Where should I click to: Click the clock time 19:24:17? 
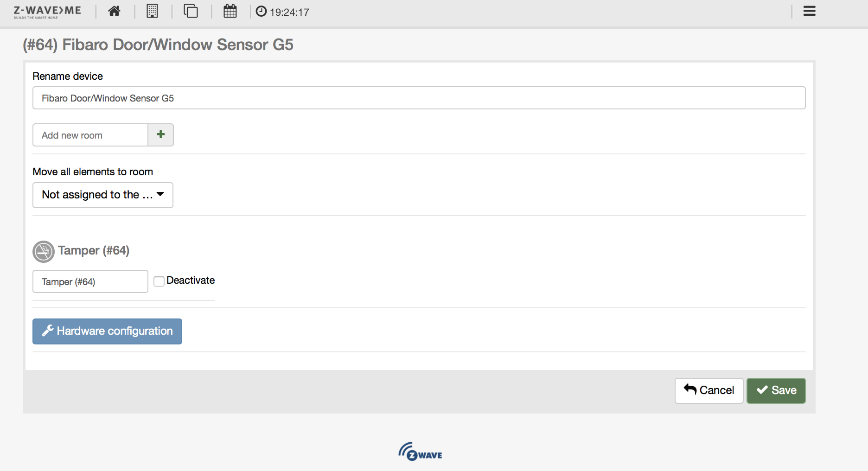pos(282,12)
